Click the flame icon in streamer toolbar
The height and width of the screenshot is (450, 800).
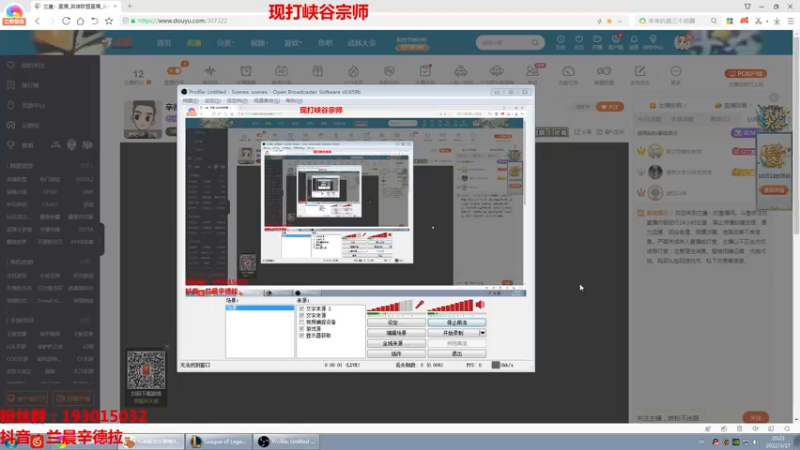[353, 71]
